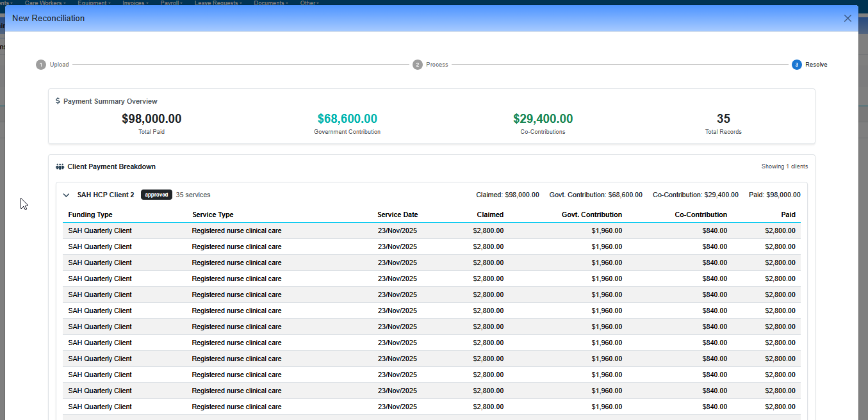This screenshot has width=868, height=420.
Task: Open the Invoices menu
Action: click(x=135, y=3)
